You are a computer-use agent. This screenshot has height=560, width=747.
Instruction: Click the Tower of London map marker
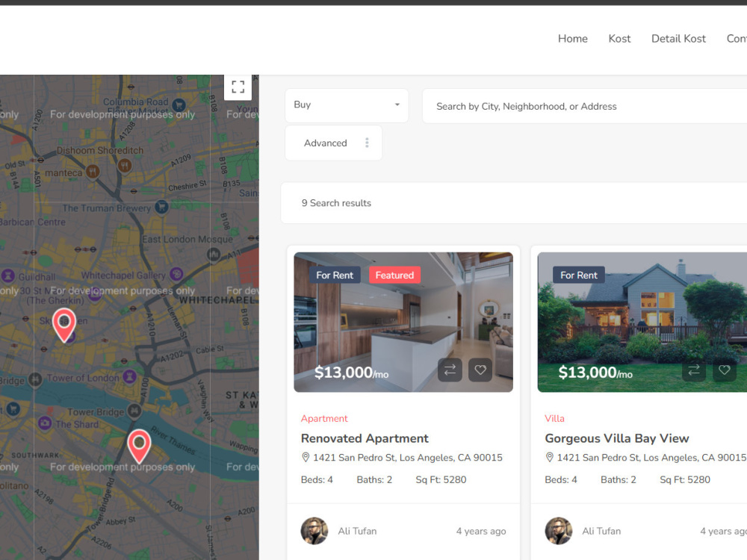point(129,376)
